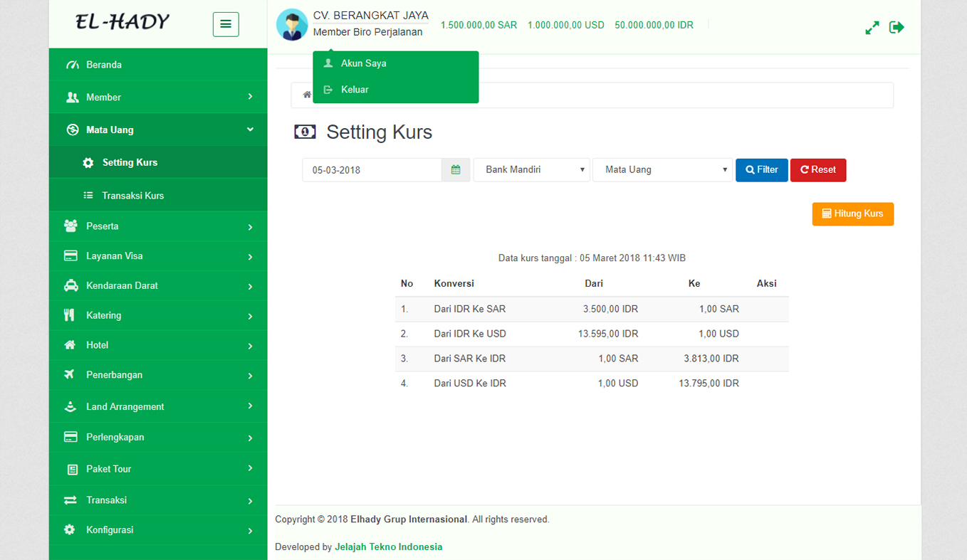Click the orange Hitung Kurs button
The width and height of the screenshot is (967, 560).
tap(852, 214)
